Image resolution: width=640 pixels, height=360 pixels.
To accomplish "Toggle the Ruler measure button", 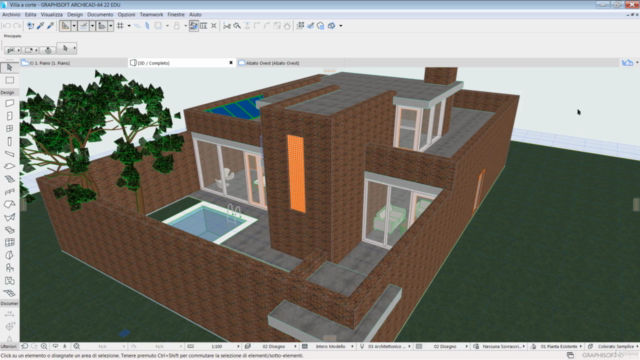I will 102,26.
